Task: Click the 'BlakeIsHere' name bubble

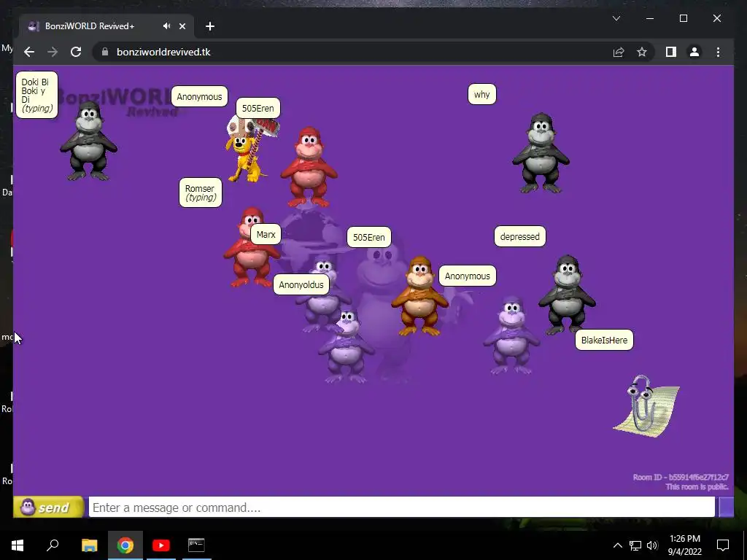Action: [604, 340]
